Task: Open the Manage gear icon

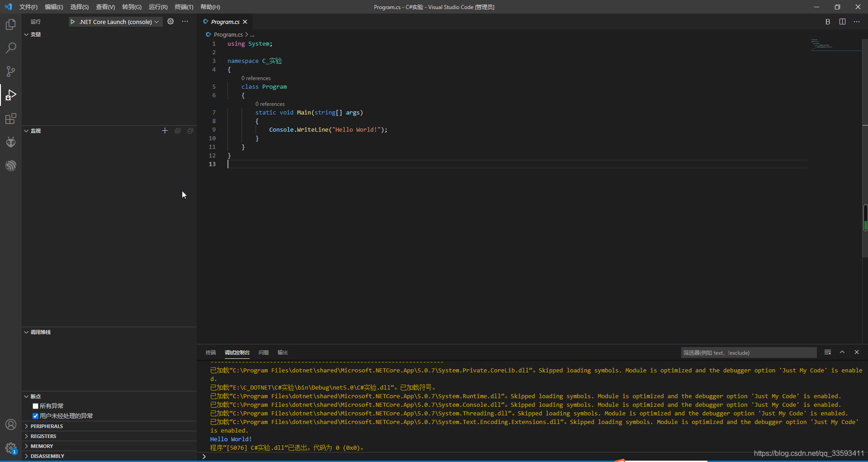Action: click(11, 448)
